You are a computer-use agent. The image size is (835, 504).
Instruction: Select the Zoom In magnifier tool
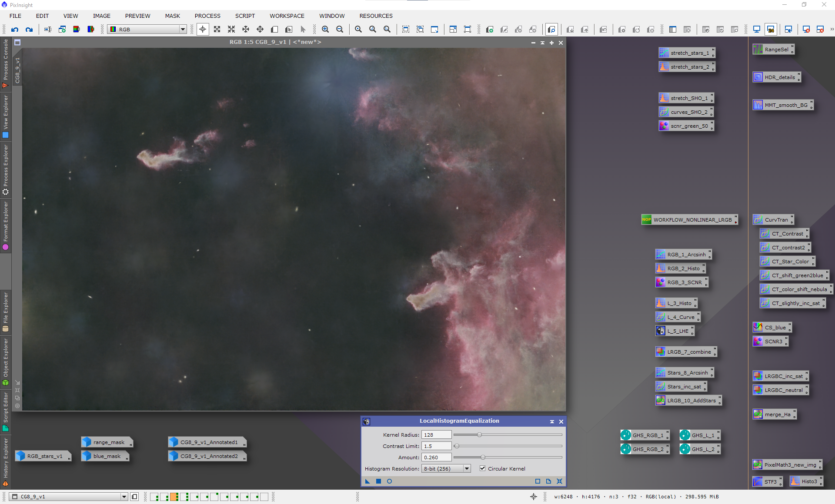(325, 30)
